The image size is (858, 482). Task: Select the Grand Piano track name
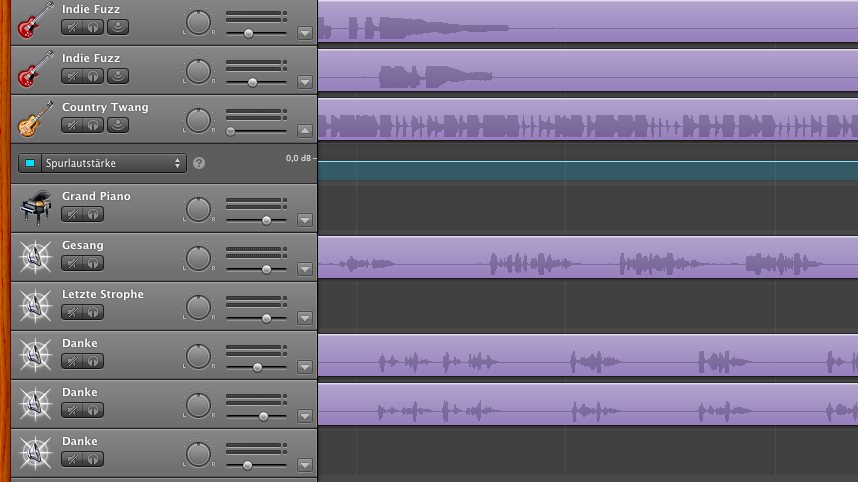(x=96, y=196)
